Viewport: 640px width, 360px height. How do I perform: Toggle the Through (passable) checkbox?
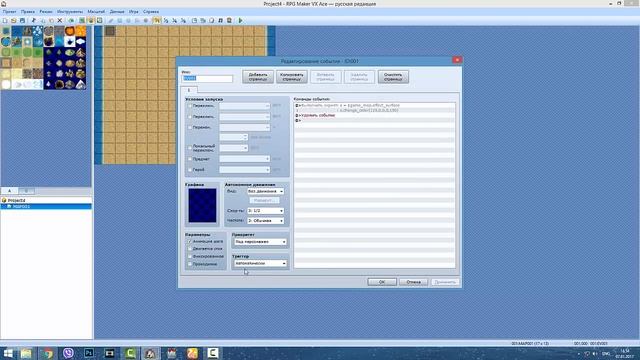(190, 264)
